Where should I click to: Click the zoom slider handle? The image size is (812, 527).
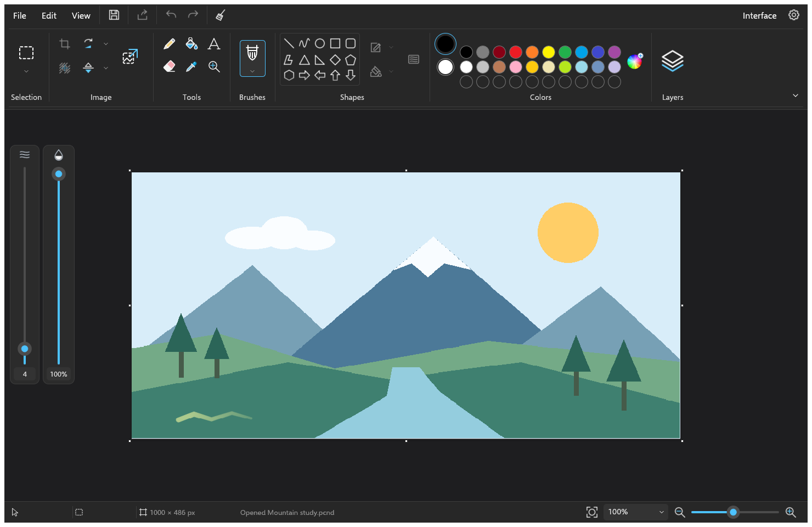733,512
